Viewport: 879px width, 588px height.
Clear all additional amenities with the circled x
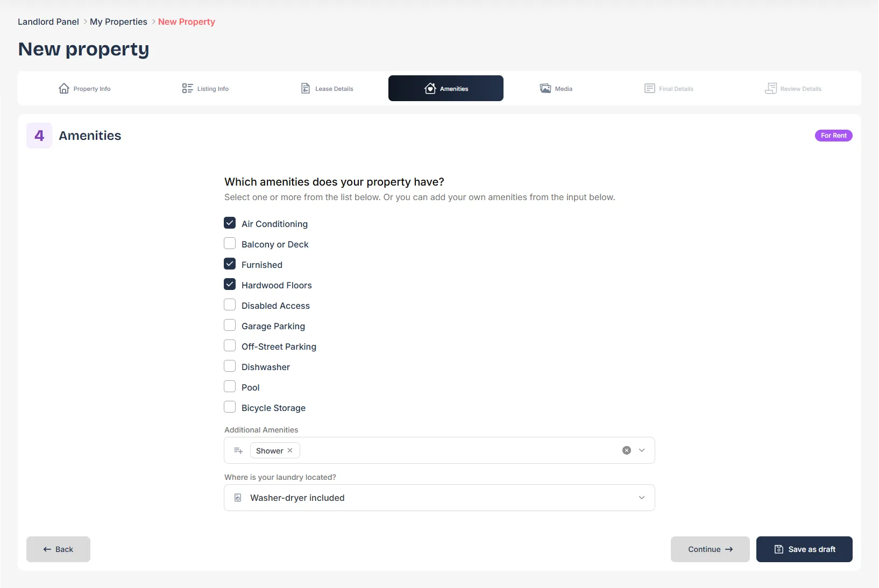point(627,450)
